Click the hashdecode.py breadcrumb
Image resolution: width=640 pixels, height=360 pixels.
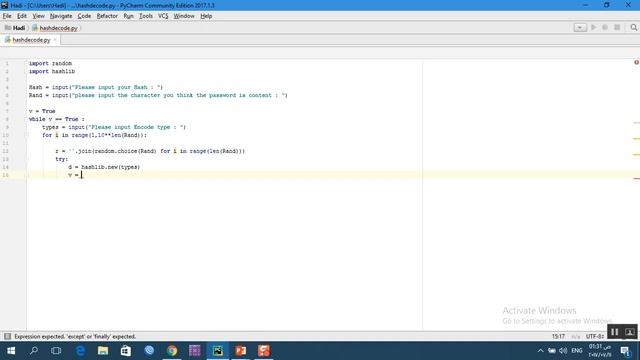(x=55, y=28)
